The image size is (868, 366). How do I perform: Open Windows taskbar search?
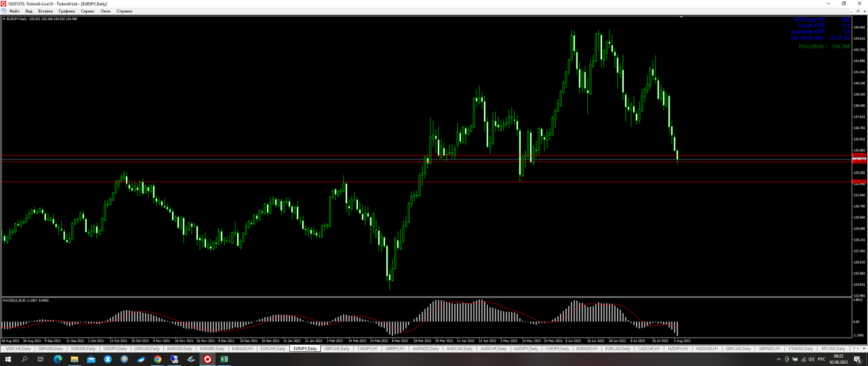(24, 359)
